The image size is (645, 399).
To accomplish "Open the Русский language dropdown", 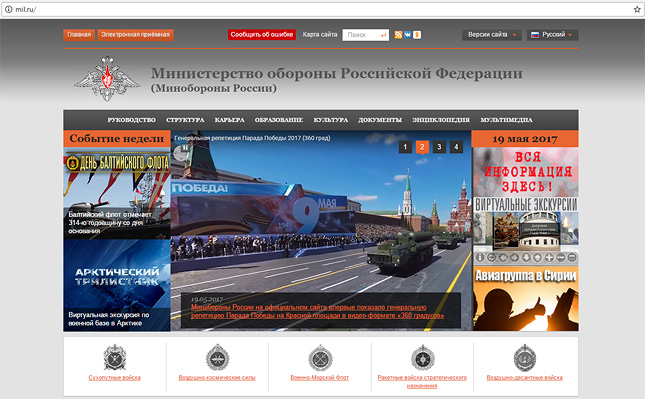I will coord(552,35).
